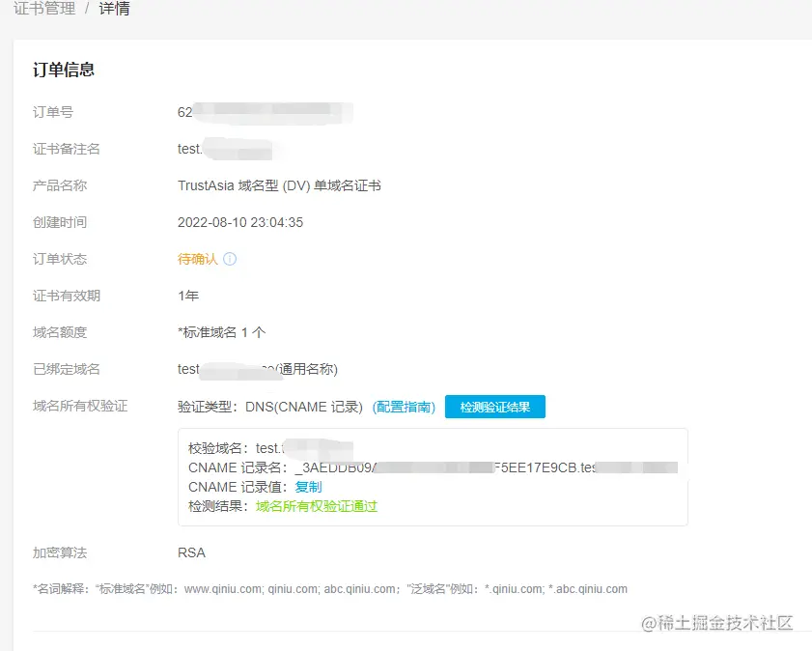
Task: Select the 验证类型：DNS(CNAME 记录) text
Action: [x=269, y=407]
